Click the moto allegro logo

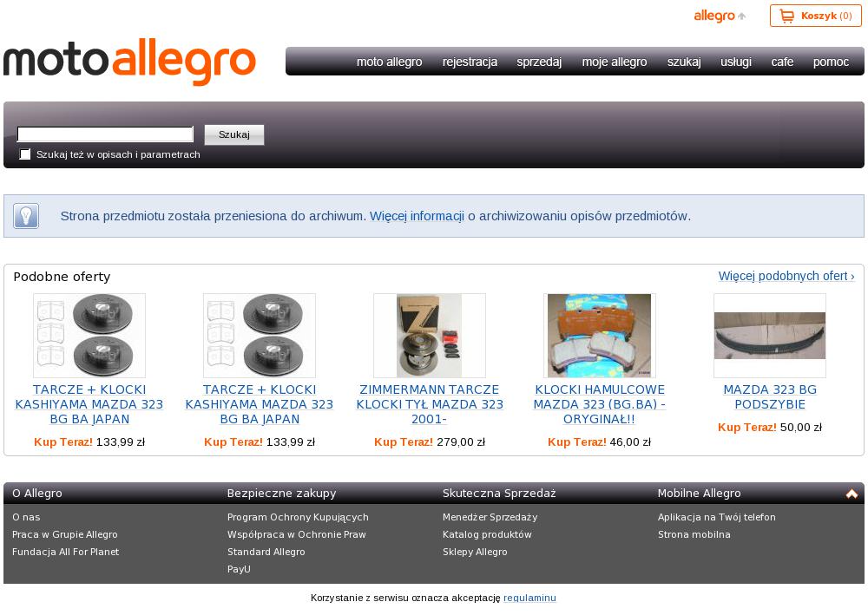tap(129, 62)
